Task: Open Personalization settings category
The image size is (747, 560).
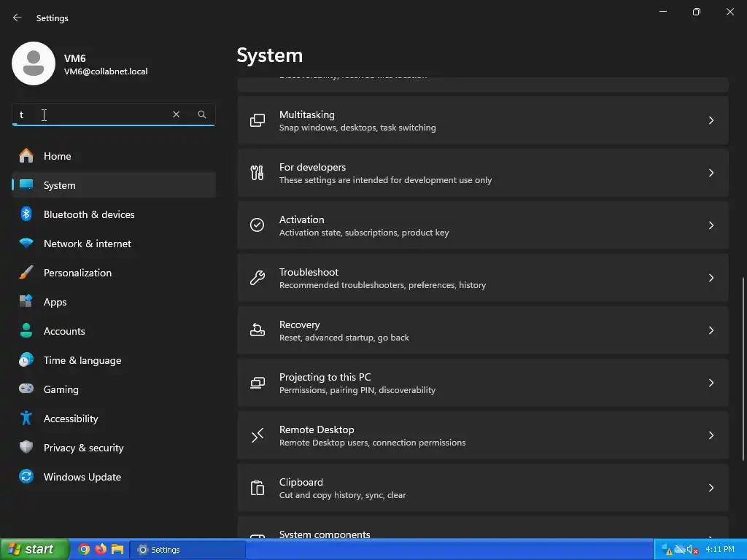Action: pos(77,273)
